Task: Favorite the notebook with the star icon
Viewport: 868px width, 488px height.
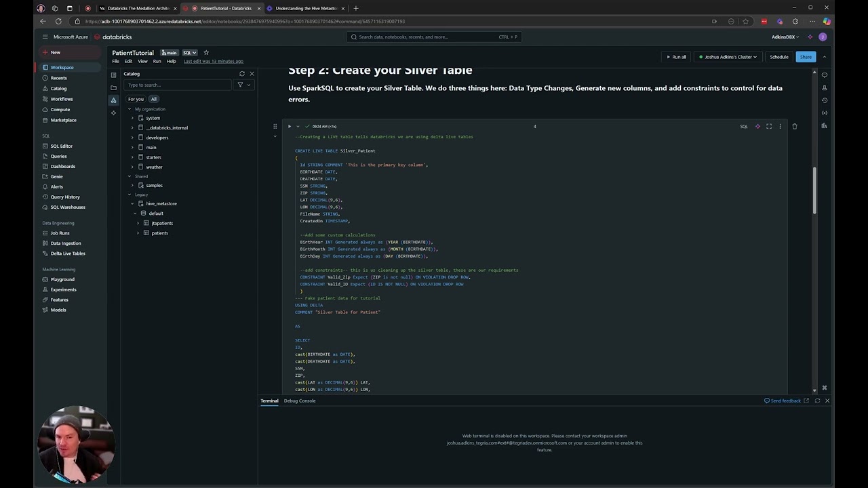Action: tap(206, 52)
